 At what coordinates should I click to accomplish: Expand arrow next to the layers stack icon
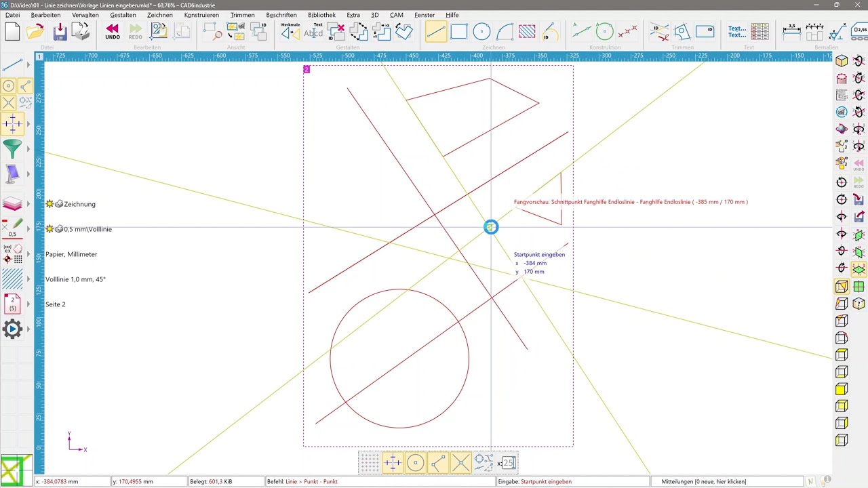tap(28, 204)
